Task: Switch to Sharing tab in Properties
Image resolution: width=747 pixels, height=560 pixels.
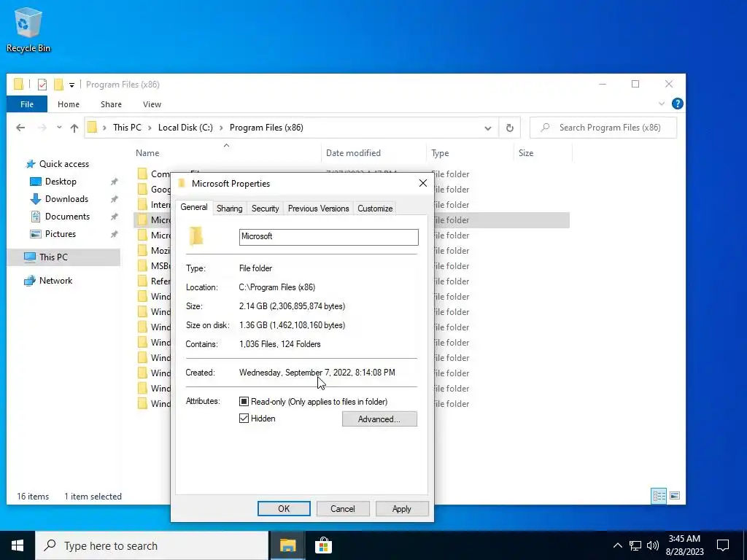Action: point(229,209)
